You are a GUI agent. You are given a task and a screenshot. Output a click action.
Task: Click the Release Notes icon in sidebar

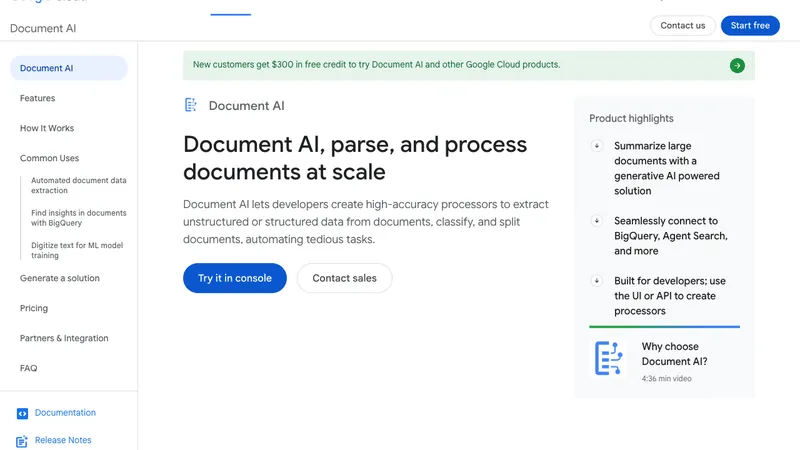[21, 441]
